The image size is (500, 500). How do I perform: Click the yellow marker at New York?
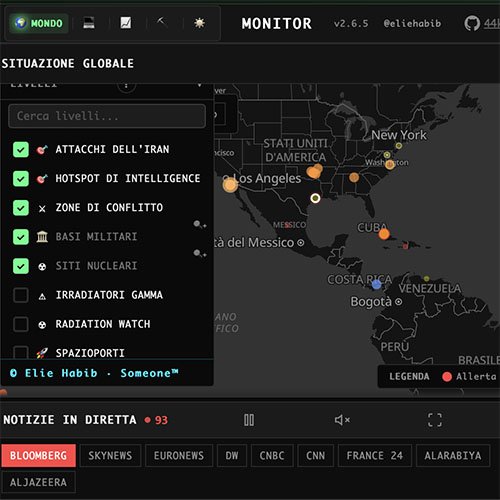[x=399, y=146]
